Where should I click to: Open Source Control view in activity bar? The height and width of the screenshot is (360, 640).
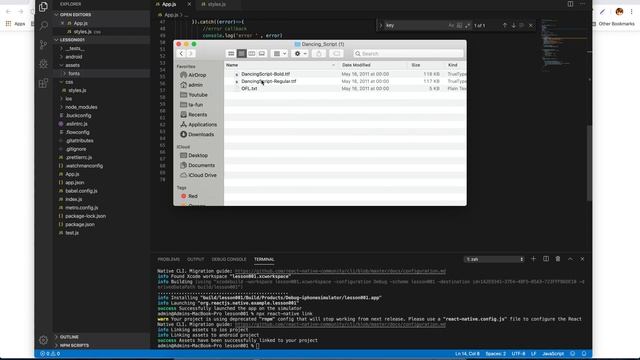(43, 44)
